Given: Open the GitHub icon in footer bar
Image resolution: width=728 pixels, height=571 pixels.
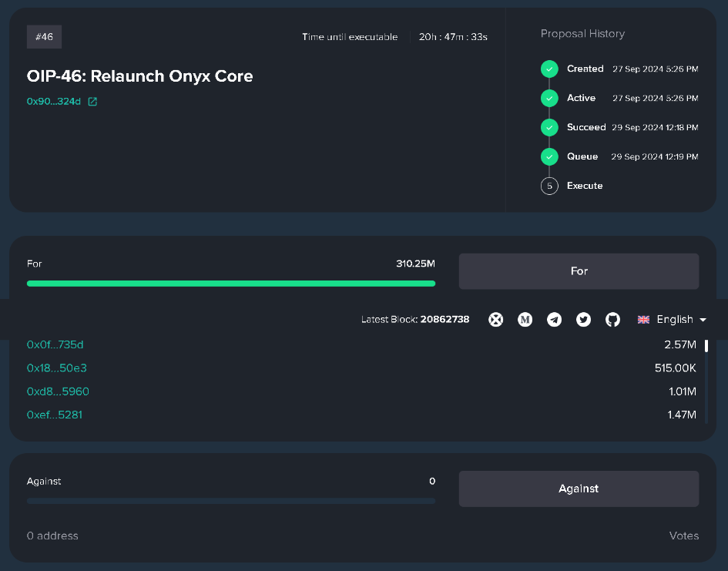Looking at the screenshot, I should pyautogui.click(x=613, y=319).
